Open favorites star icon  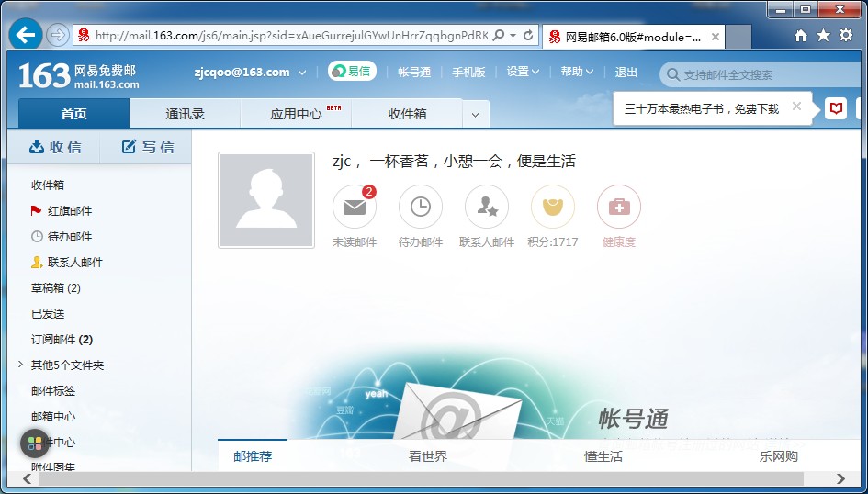point(823,36)
